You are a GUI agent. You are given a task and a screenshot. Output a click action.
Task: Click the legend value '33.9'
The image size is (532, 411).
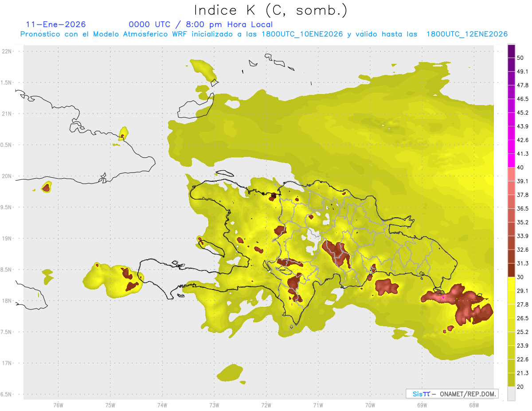523,236
